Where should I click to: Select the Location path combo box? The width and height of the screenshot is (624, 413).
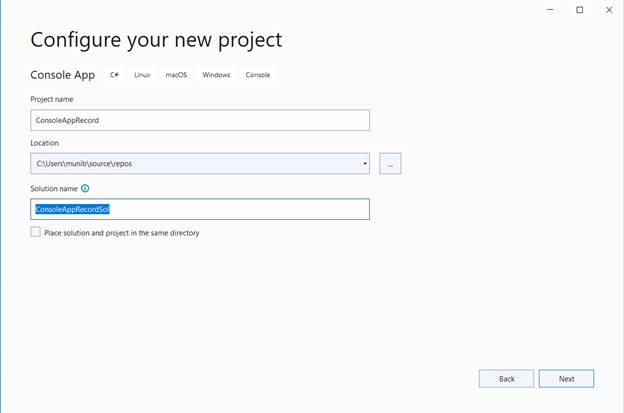[x=195, y=163]
